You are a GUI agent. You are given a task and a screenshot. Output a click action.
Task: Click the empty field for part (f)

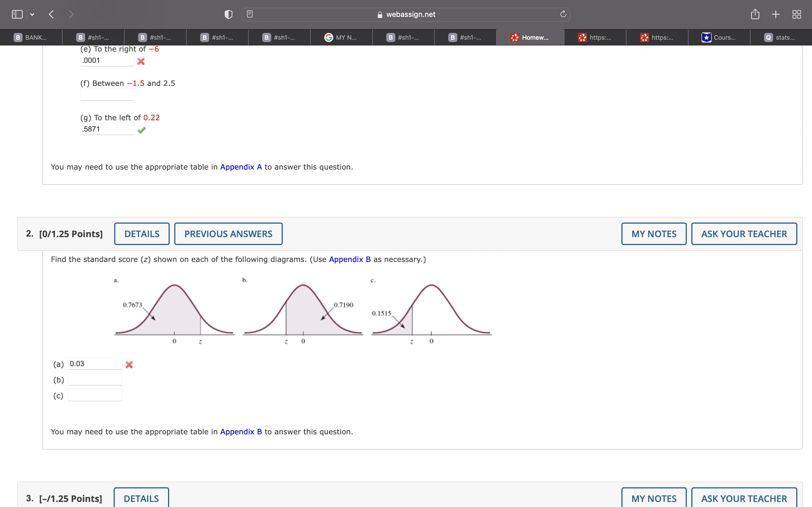pyautogui.click(x=107, y=95)
